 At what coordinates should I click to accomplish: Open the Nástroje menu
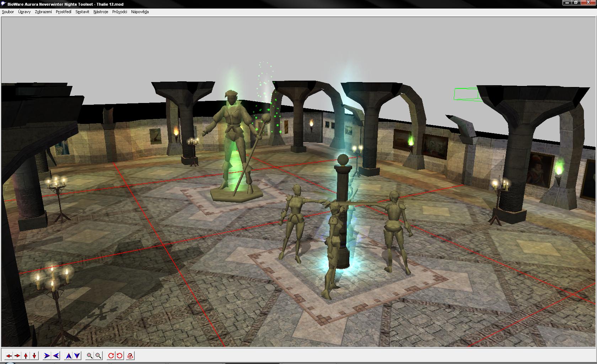101,12
